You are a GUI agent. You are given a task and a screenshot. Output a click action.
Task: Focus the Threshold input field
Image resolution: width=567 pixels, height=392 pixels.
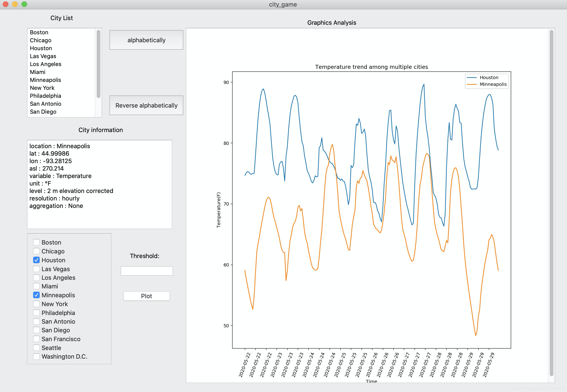[x=147, y=271]
